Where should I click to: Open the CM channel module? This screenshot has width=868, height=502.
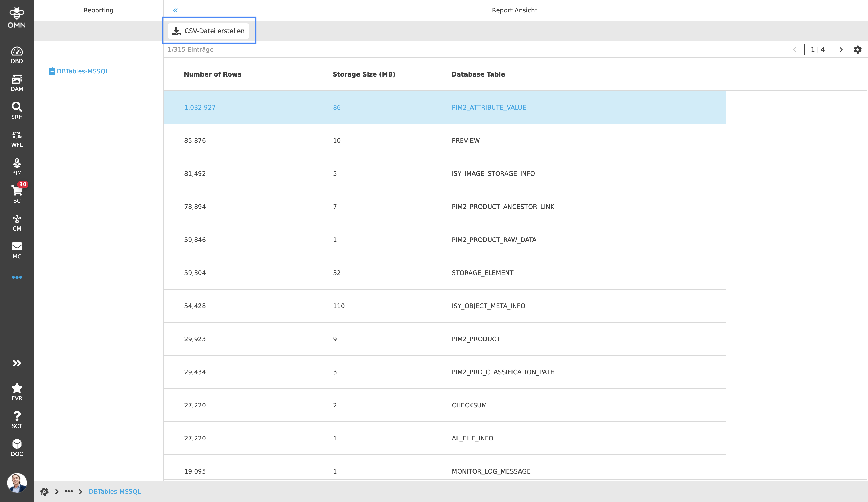pyautogui.click(x=17, y=223)
